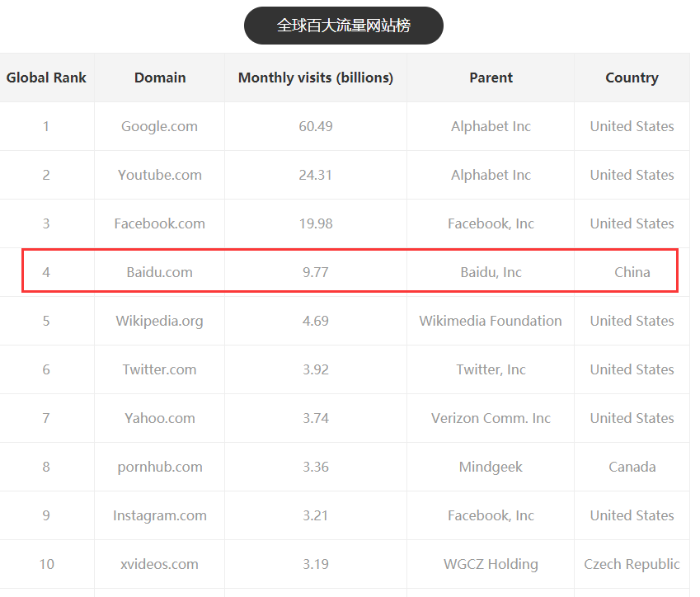The height and width of the screenshot is (597, 700).
Task: Click the Wikipedia.org domain cell
Action: (159, 321)
